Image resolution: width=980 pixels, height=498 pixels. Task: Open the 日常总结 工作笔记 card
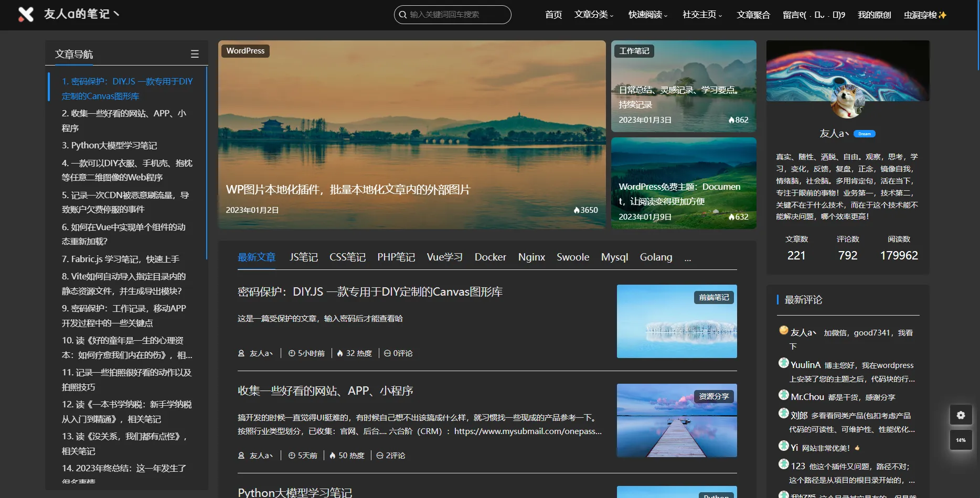click(x=684, y=86)
